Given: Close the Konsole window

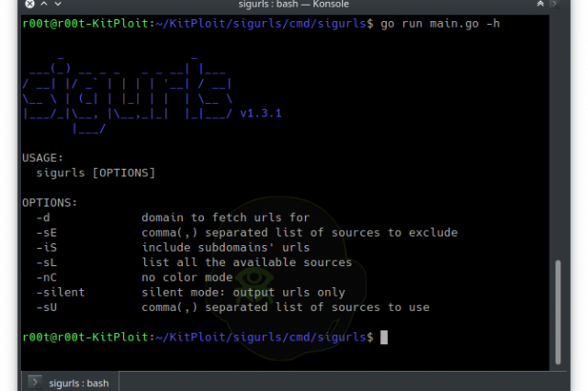Looking at the screenshot, I should 29,4.
